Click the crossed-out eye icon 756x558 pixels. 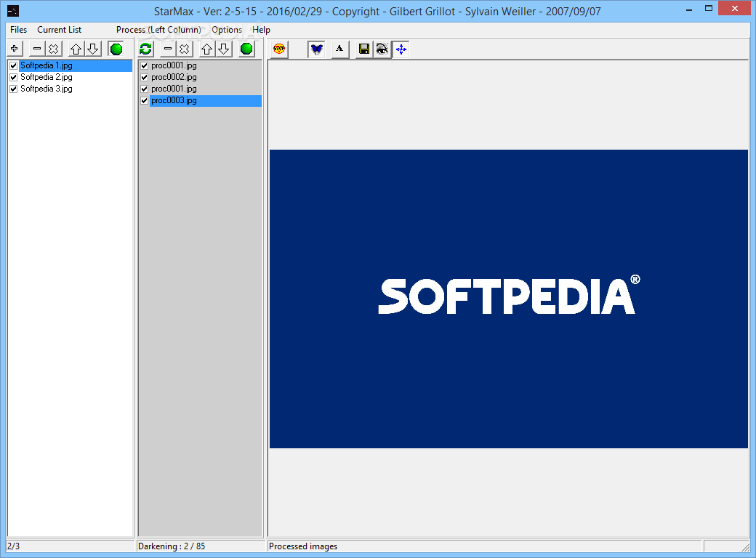point(382,49)
